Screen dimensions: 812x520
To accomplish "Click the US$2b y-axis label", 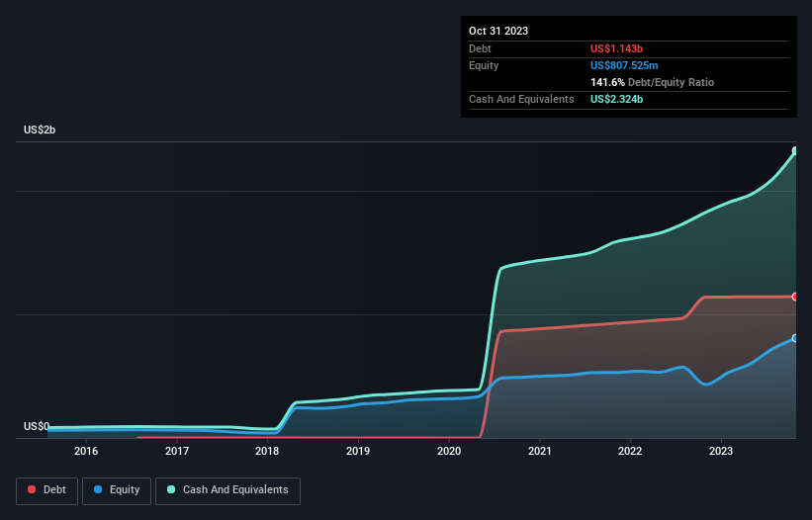I will point(40,130).
